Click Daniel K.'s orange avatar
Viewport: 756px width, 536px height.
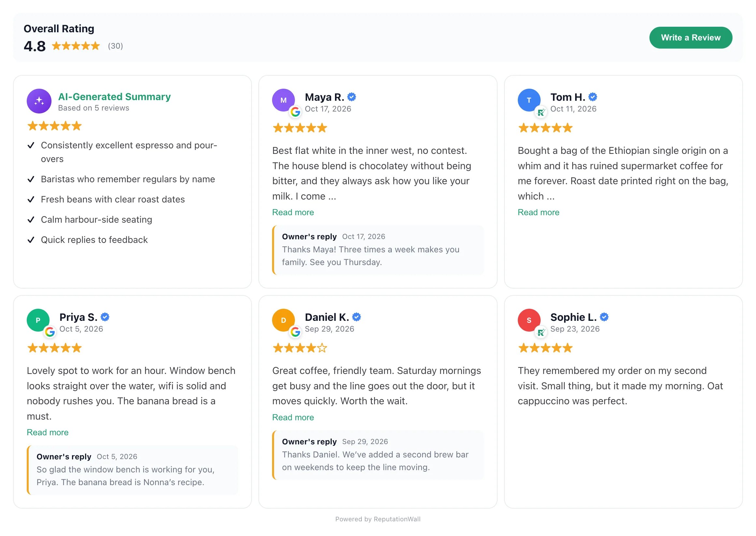tap(283, 320)
